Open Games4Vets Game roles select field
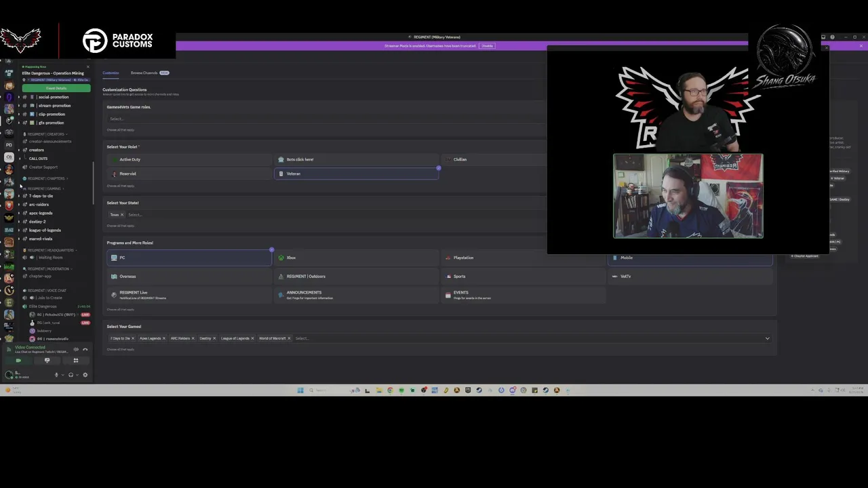 point(325,119)
